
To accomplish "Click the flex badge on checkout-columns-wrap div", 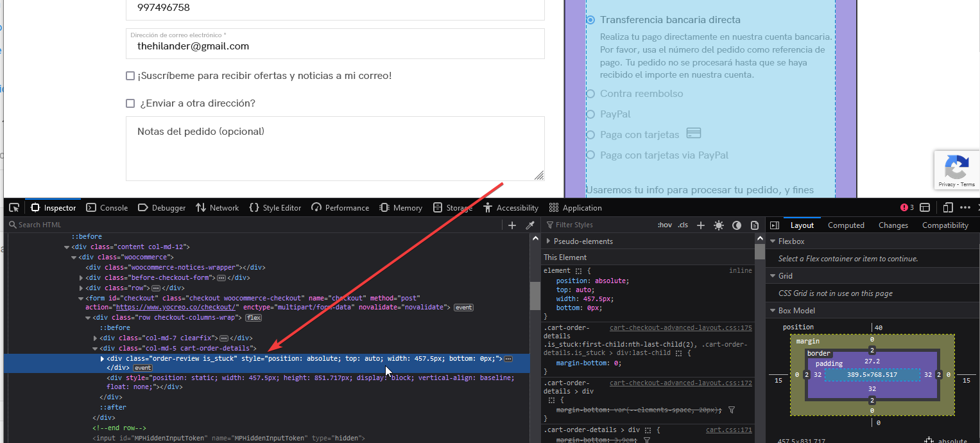I will tap(254, 318).
